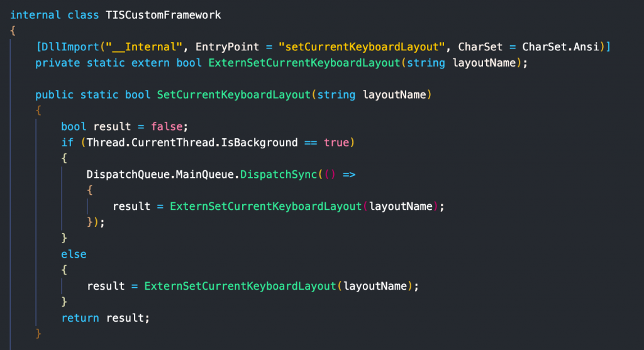Click the 'if' keyword
Viewport: 644px width, 350px height.
(x=67, y=143)
